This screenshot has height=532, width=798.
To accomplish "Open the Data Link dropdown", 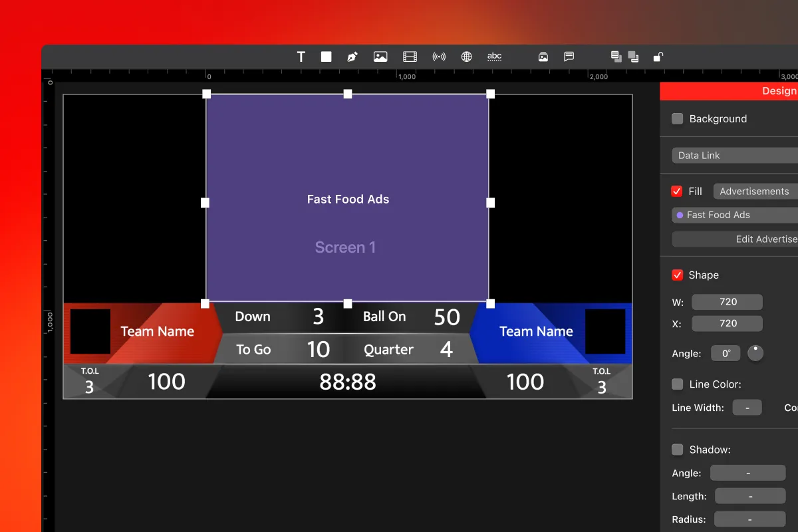I will 735,156.
